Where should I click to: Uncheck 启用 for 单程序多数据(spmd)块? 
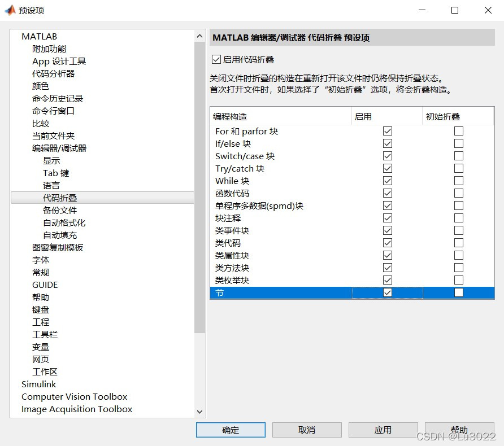click(387, 205)
